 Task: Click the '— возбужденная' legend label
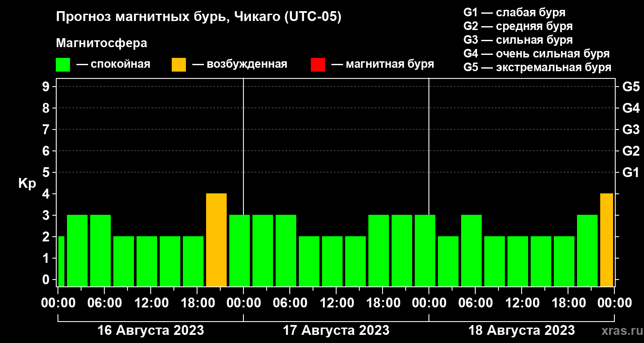pyautogui.click(x=240, y=65)
